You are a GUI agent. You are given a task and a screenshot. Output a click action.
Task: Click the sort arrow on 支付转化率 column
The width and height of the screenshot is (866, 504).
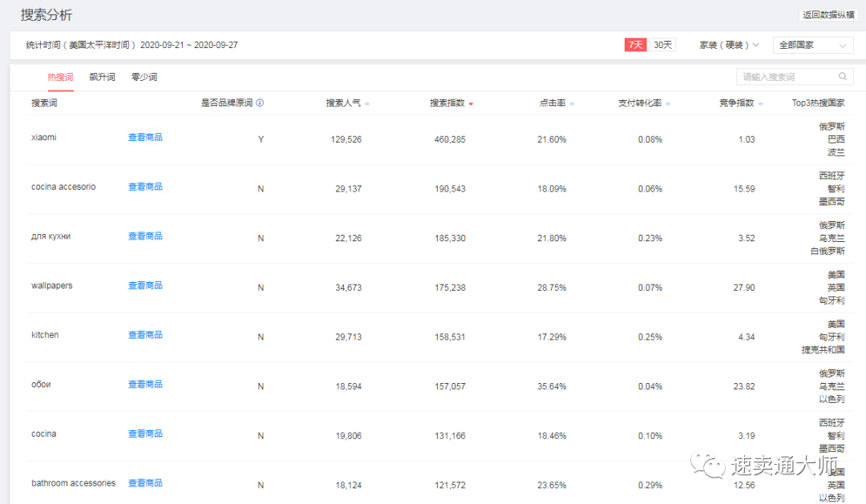point(667,103)
